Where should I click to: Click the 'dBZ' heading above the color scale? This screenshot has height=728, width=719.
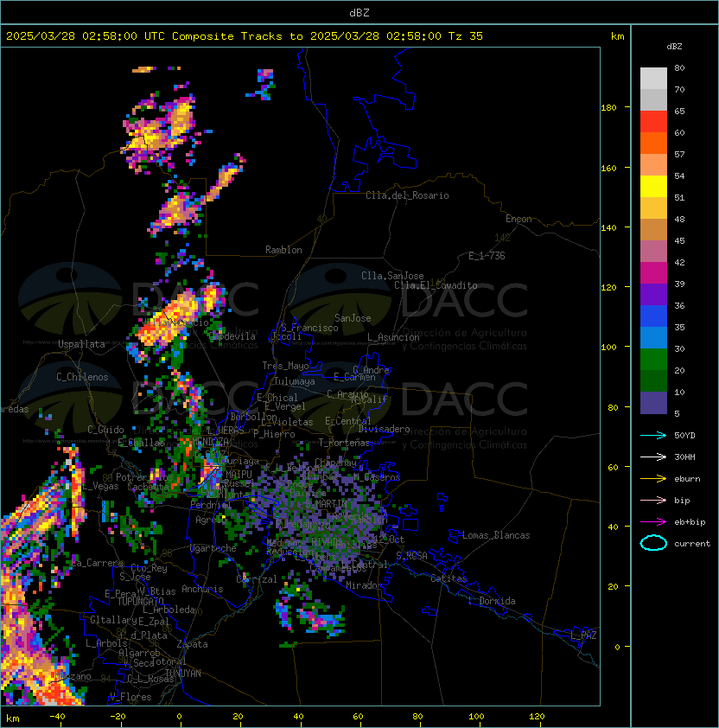click(674, 47)
